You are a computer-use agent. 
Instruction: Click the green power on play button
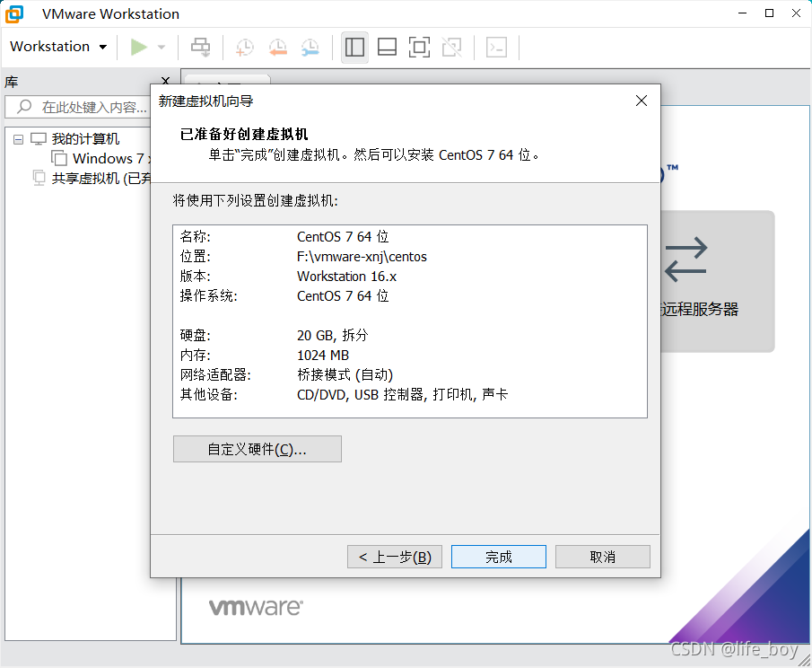pos(138,48)
